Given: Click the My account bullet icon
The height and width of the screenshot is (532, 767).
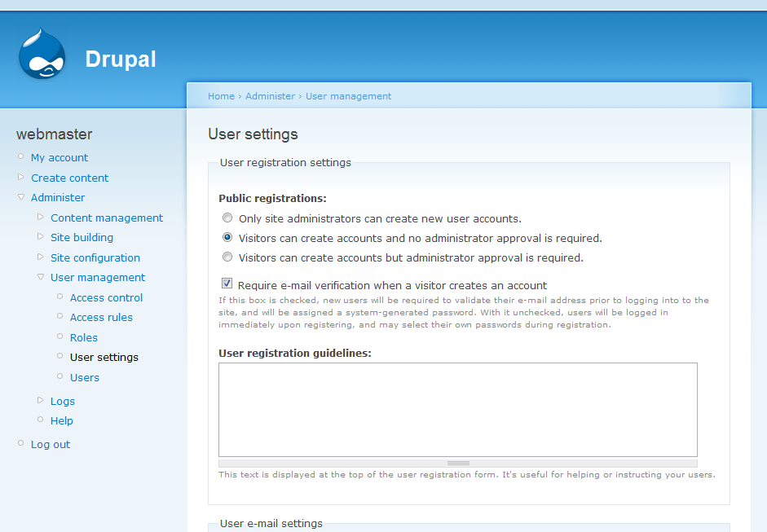Looking at the screenshot, I should [x=20, y=156].
